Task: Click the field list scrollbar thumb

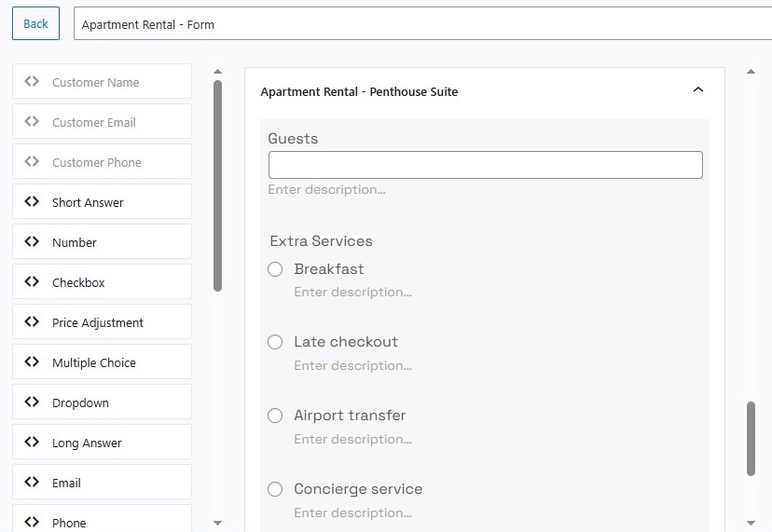Action: [x=217, y=186]
